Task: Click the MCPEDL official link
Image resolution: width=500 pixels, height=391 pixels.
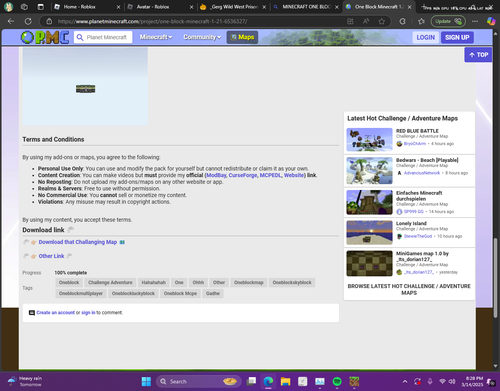Action: coord(270,175)
